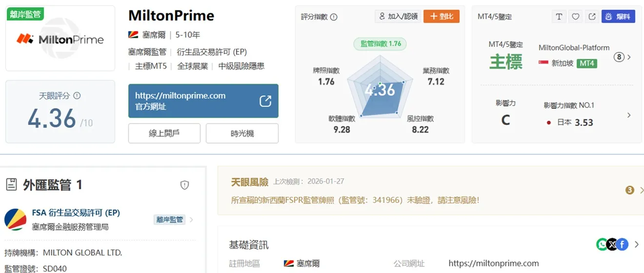
Task: Click the 影響力 C grade
Action: coord(505,120)
